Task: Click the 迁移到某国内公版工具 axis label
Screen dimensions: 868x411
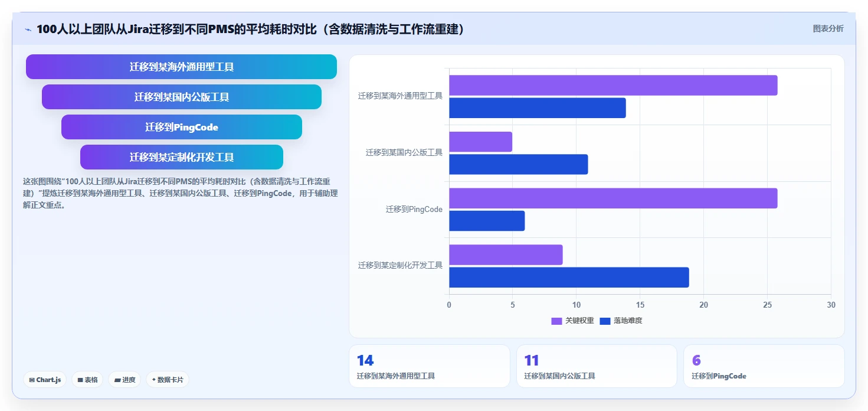Action: (x=404, y=152)
